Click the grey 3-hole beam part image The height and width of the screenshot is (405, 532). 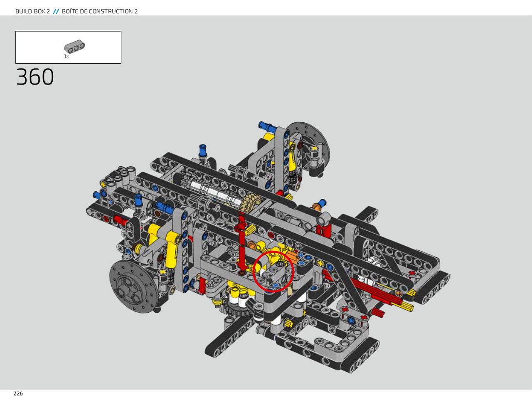(x=75, y=47)
